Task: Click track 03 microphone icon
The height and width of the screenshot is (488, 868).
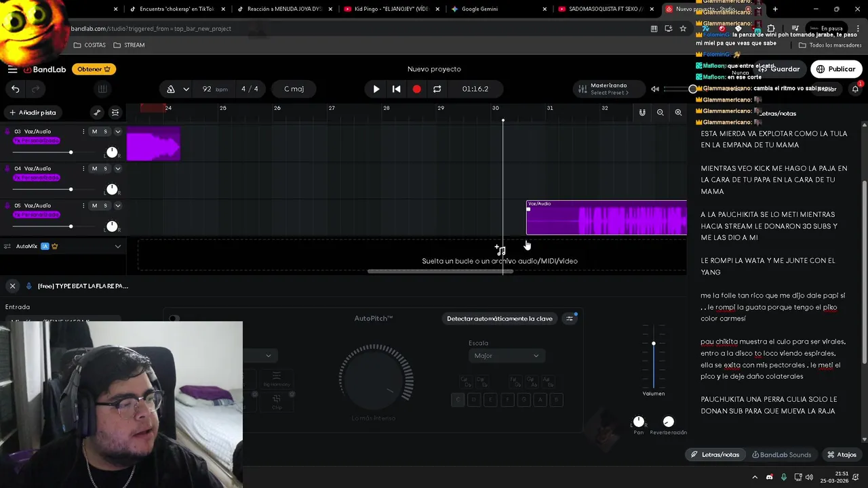Action: pos(7,131)
